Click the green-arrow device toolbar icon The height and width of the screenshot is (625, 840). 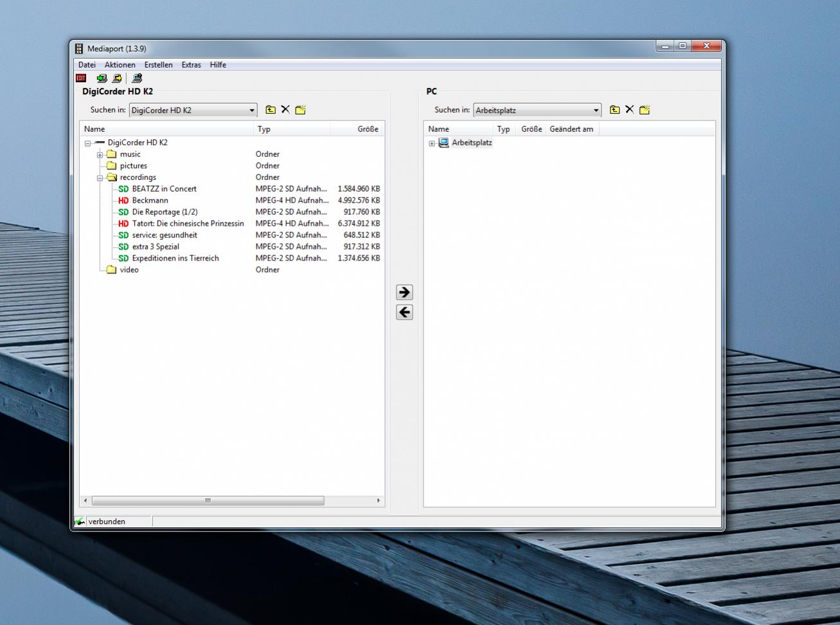coord(102,78)
